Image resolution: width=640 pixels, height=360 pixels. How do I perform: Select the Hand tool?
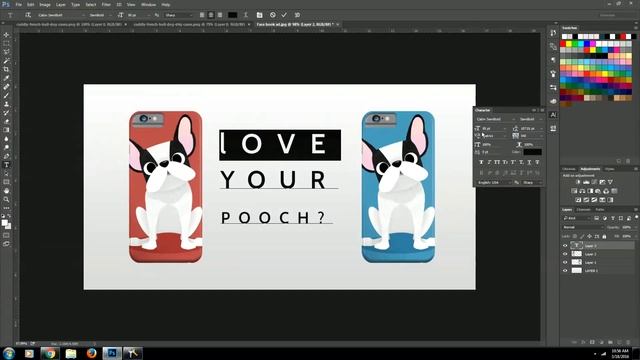pos(6,191)
